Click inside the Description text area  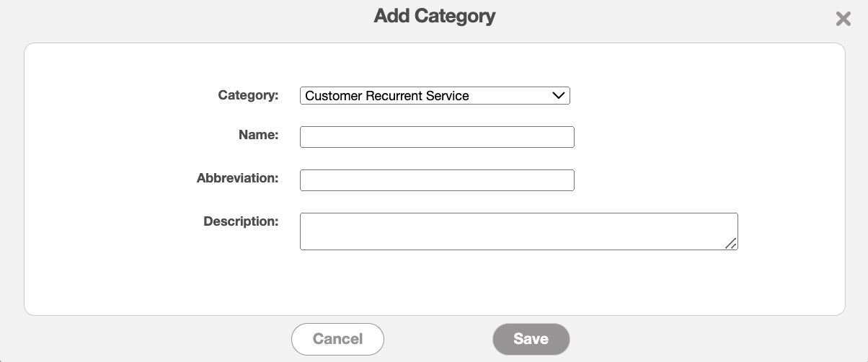click(518, 231)
